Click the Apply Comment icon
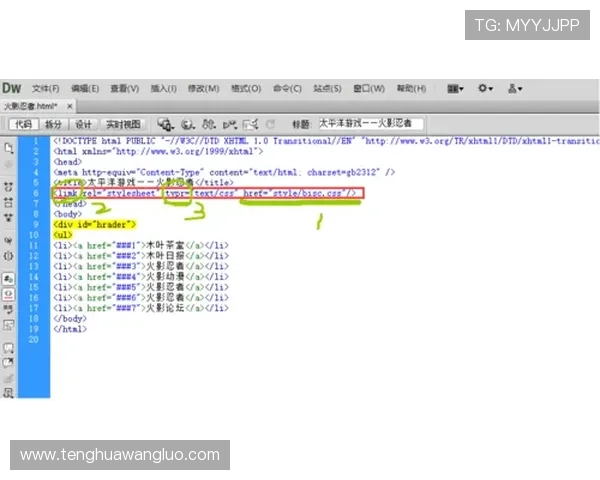 pyautogui.click(x=8, y=348)
